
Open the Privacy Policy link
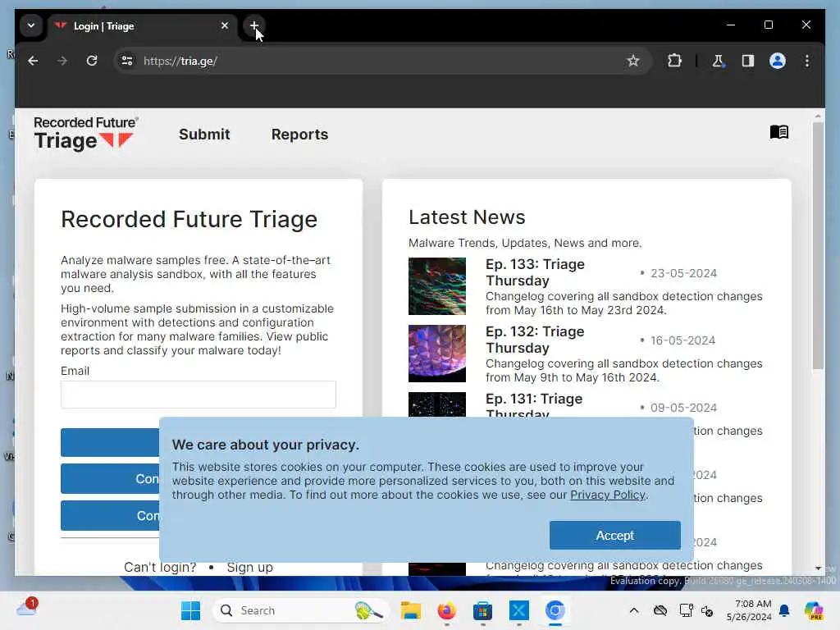[608, 495]
